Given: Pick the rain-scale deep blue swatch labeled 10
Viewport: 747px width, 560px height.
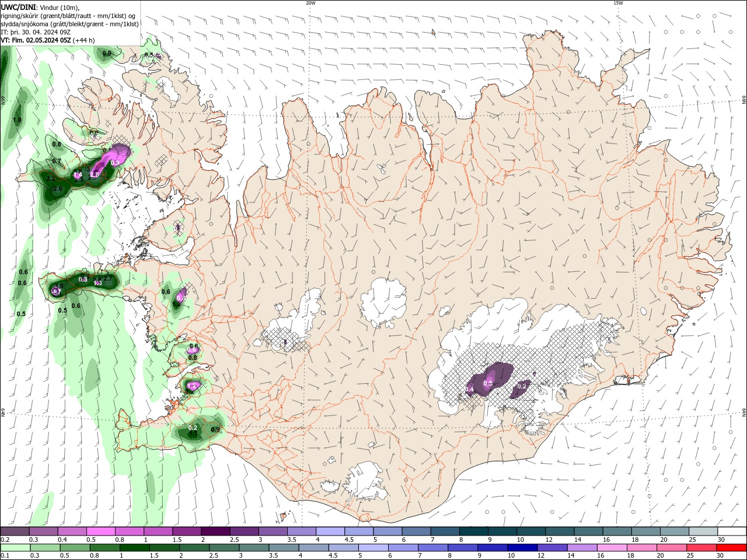Looking at the screenshot, I should click(522, 548).
